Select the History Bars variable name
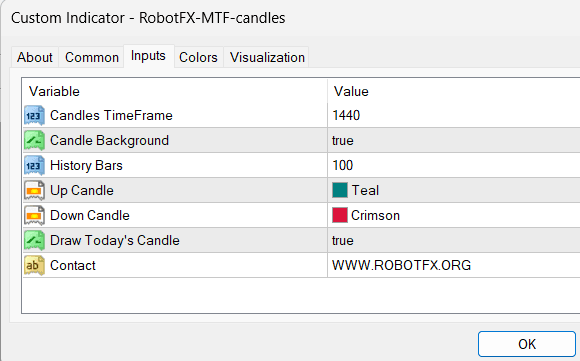 coord(86,165)
